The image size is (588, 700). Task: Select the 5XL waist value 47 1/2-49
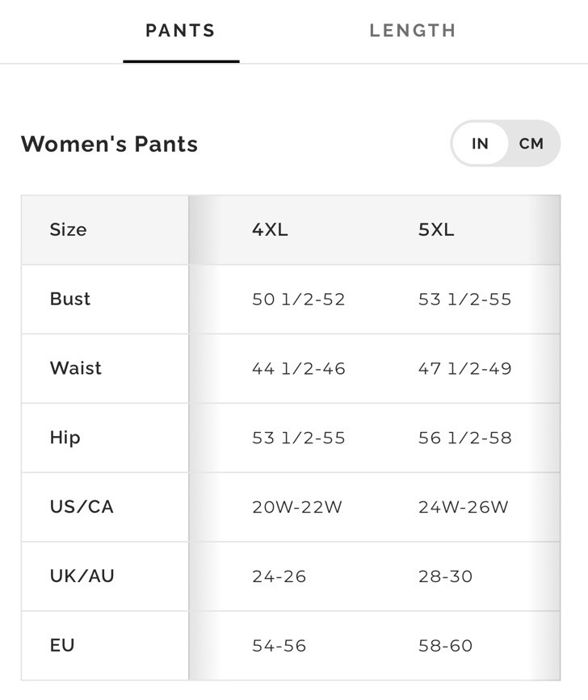pyautogui.click(x=464, y=368)
